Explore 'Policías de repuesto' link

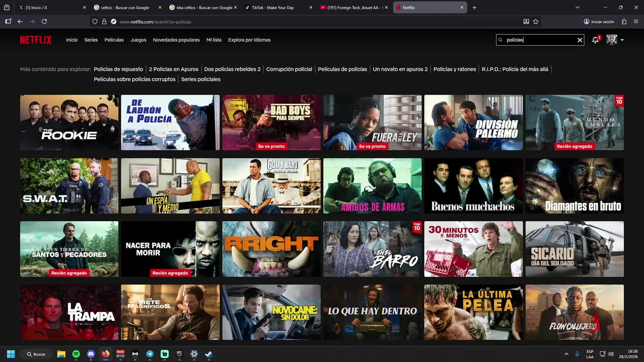coord(118,69)
